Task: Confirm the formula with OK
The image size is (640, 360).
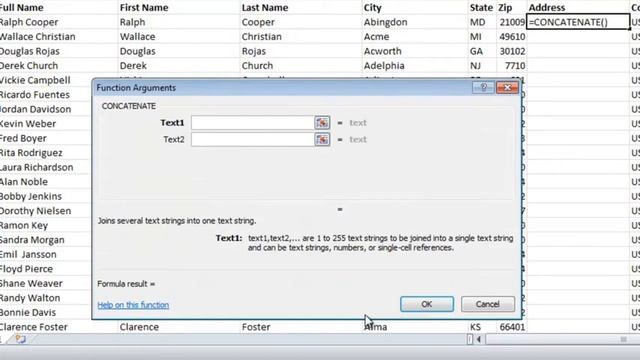Action: point(427,304)
